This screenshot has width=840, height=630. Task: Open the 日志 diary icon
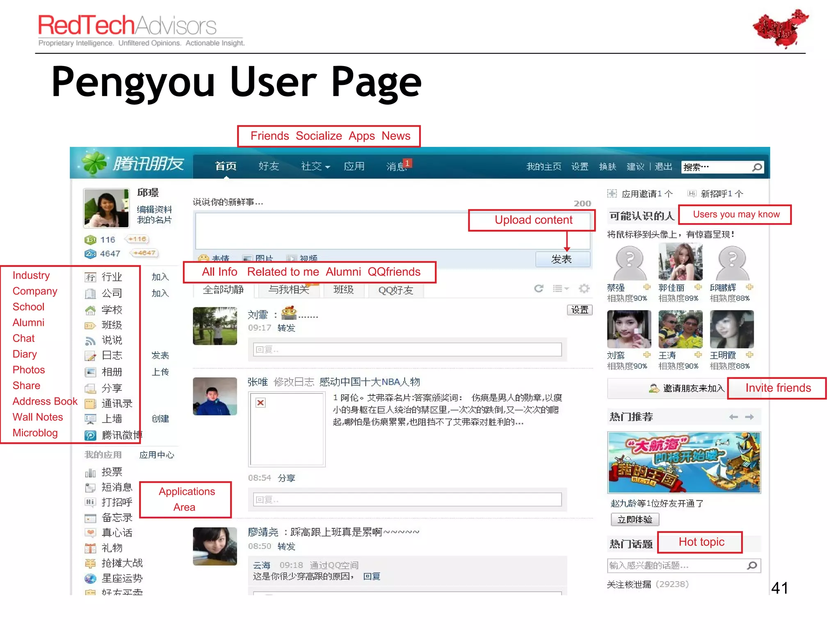click(x=90, y=356)
